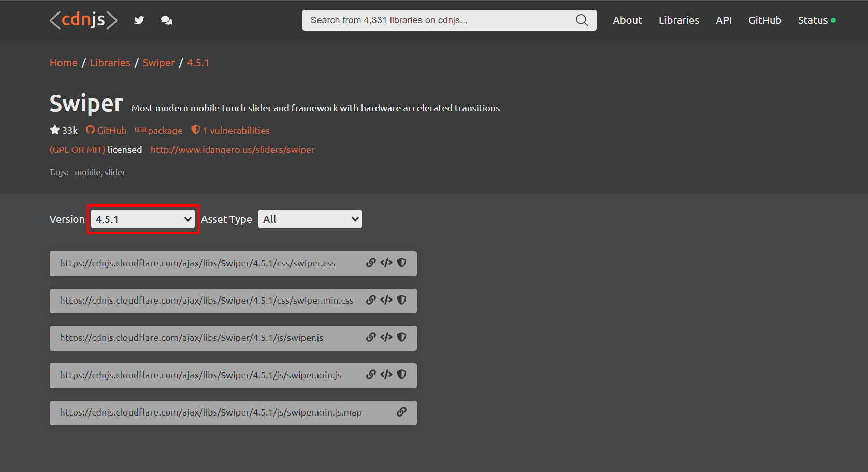Click the swiper.js URL text
This screenshot has width=868, height=472.
click(x=192, y=338)
